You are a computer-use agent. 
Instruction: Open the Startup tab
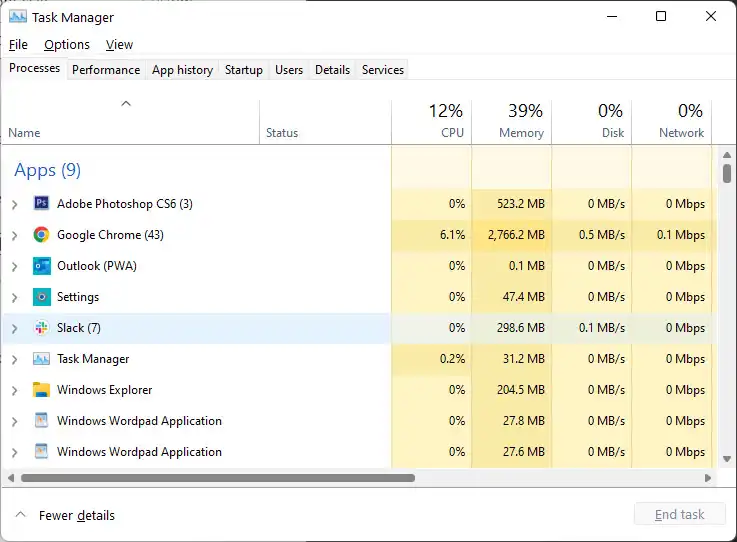click(x=243, y=70)
